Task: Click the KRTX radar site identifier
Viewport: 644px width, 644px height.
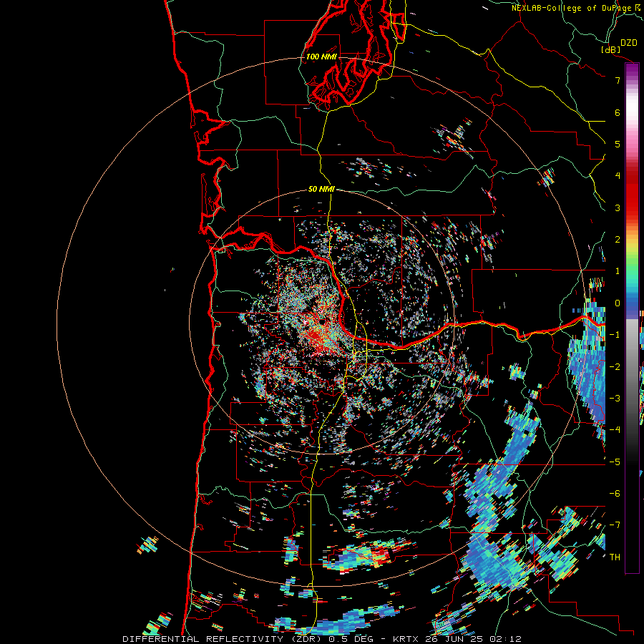Action: tap(406, 639)
